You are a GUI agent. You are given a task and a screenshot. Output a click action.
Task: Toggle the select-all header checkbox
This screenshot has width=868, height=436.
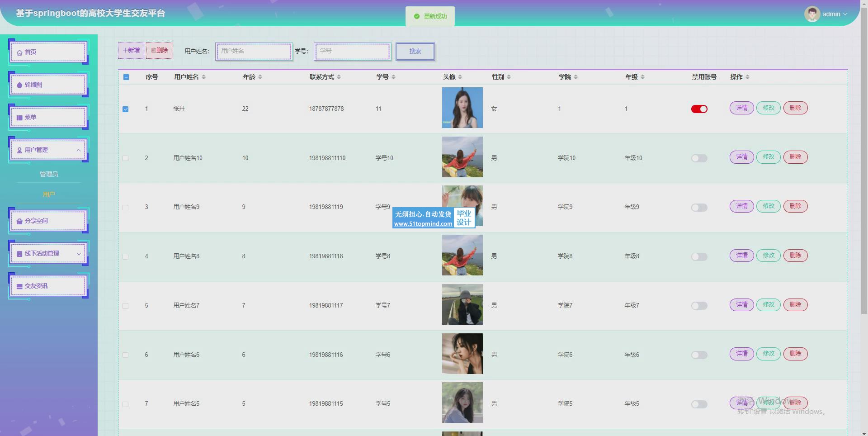[x=126, y=77]
